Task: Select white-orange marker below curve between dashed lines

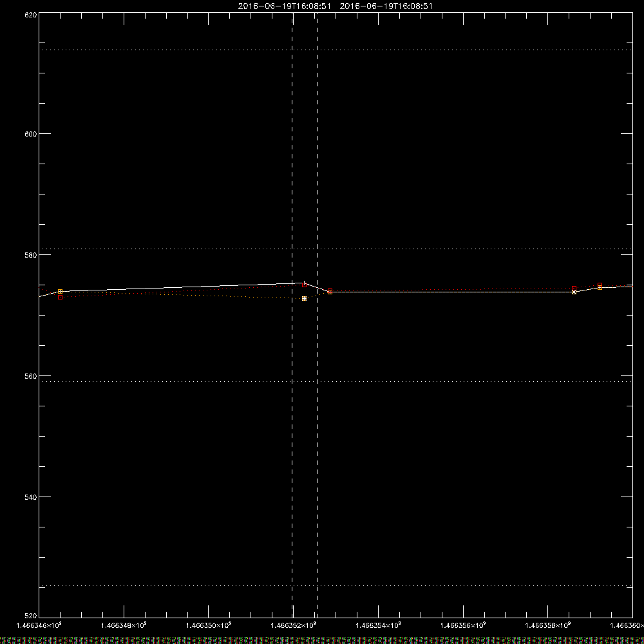Action: pyautogui.click(x=305, y=299)
